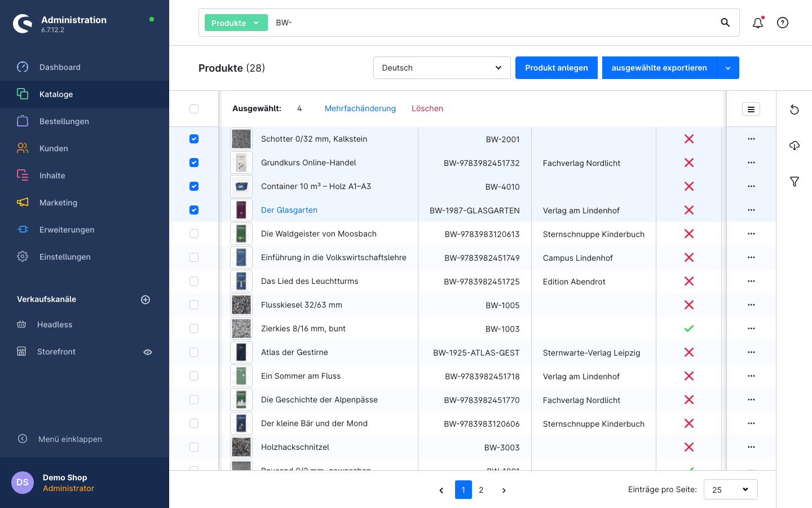The image size is (812, 508).
Task: Toggle the select-all header checkbox
Action: (194, 109)
